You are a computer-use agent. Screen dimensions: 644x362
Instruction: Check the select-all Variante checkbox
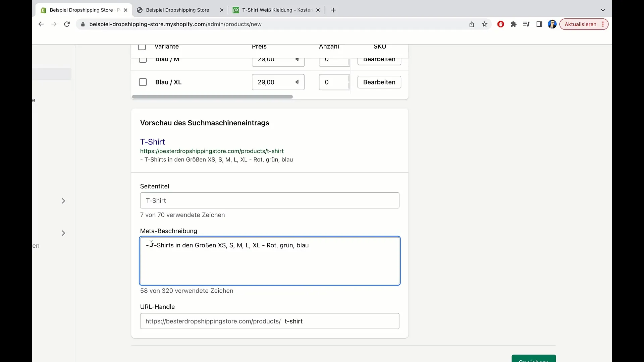pyautogui.click(x=142, y=47)
